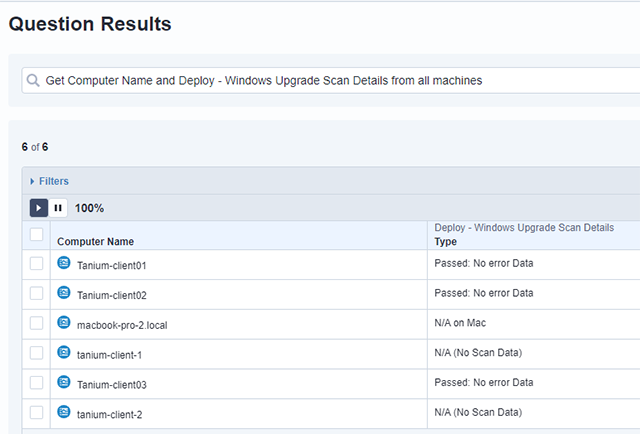Click the computer icon beside Tanium-client02
640x434 pixels.
[x=64, y=293]
